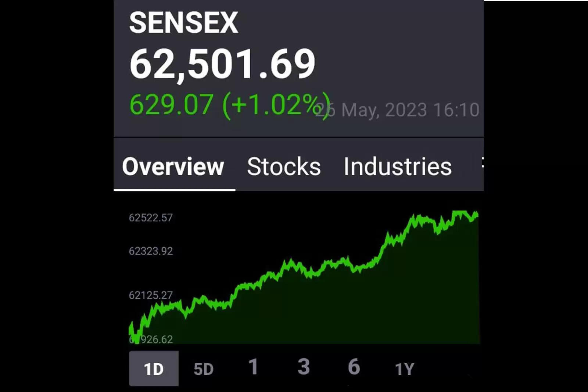Click the chart's lowest dip at left start
The height and width of the screenshot is (392, 588).
pyautogui.click(x=136, y=338)
